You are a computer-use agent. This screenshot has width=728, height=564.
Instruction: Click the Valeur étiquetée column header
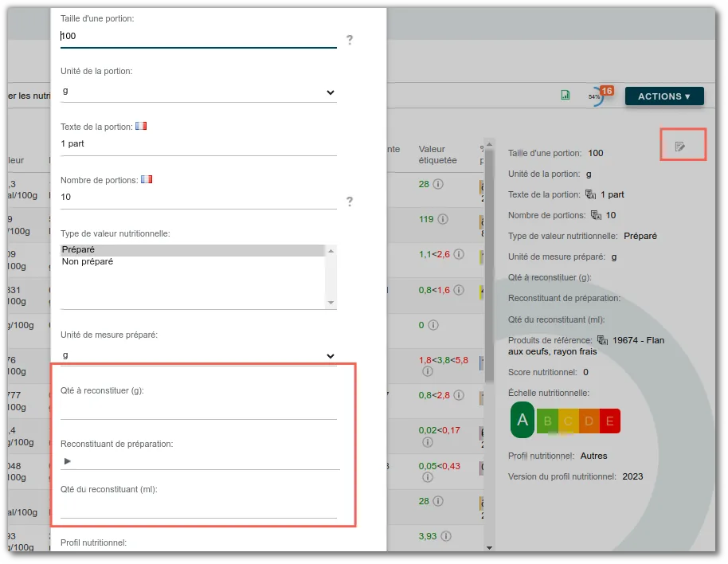pos(437,155)
